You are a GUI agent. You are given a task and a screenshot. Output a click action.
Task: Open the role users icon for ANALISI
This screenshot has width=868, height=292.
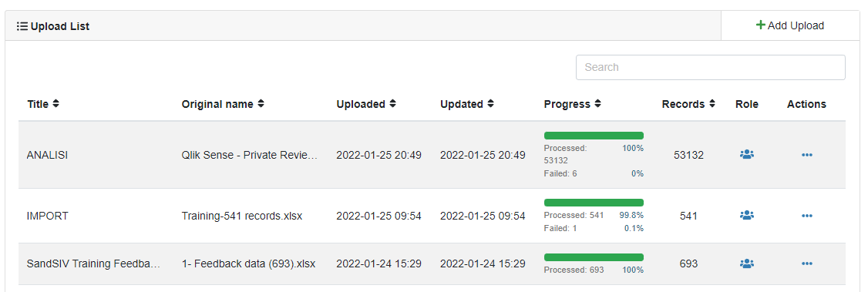pyautogui.click(x=747, y=154)
